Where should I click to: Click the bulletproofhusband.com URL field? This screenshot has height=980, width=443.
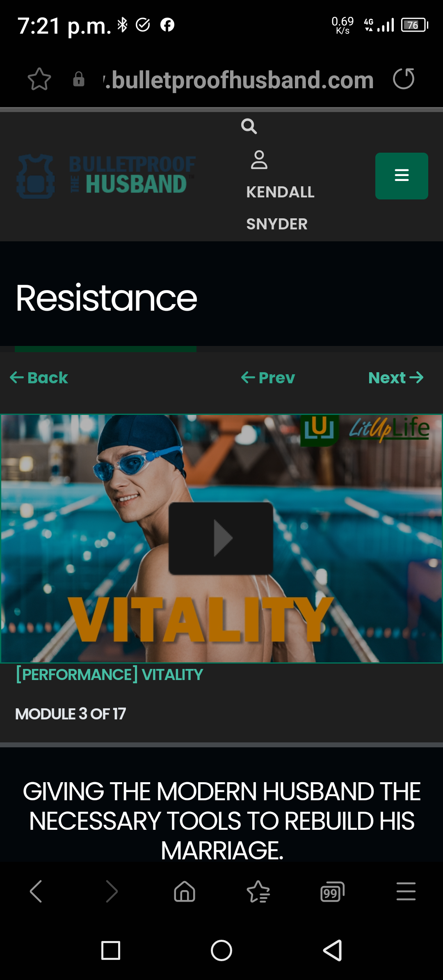click(x=239, y=80)
